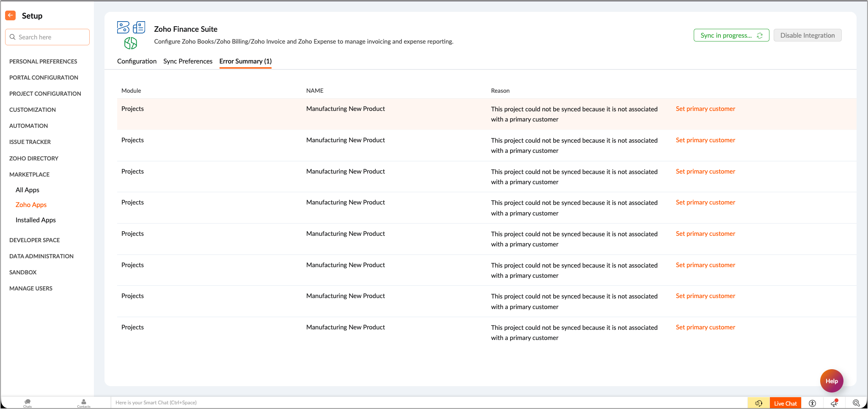Click the support headset icon beside Live Chat
Image resolution: width=868 pixels, height=409 pixels.
(758, 403)
